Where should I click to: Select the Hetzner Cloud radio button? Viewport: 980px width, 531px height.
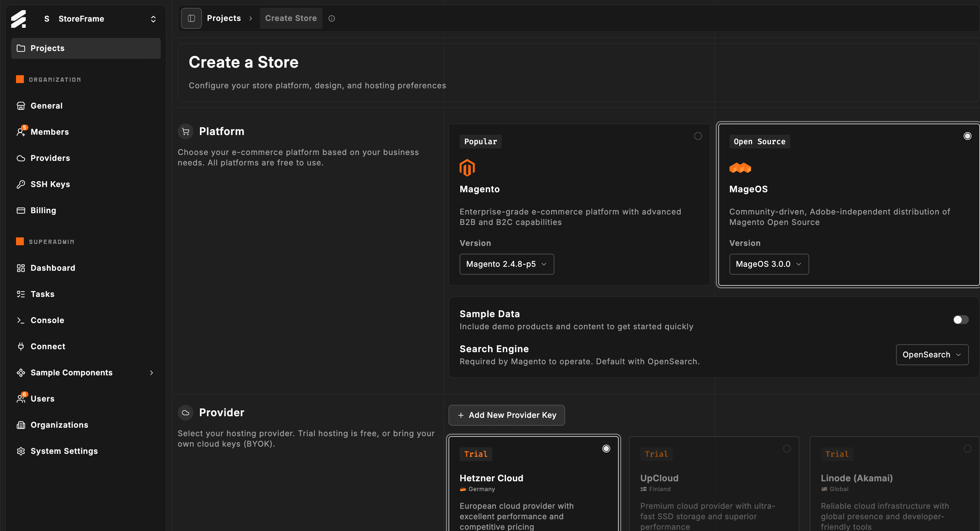pos(606,448)
